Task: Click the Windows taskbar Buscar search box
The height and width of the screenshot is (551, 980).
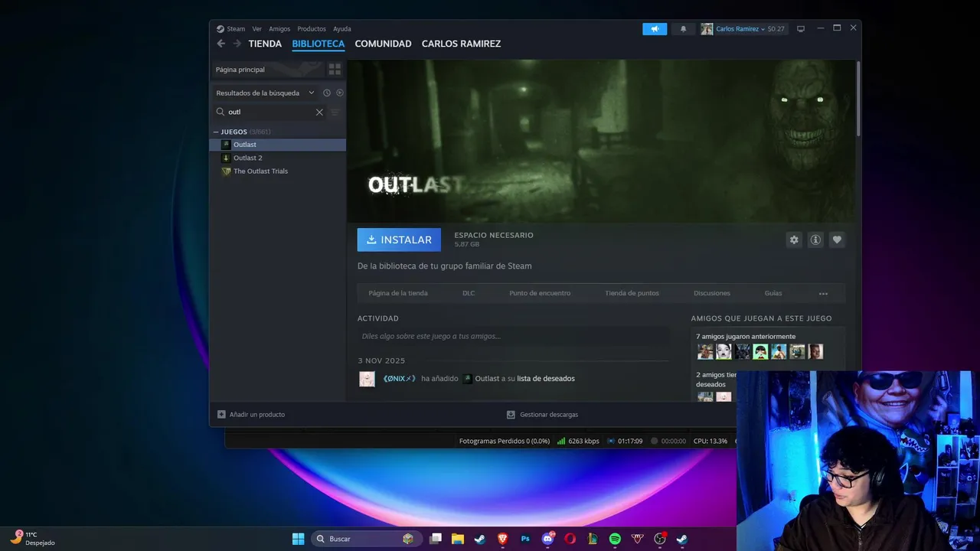Action: point(366,539)
